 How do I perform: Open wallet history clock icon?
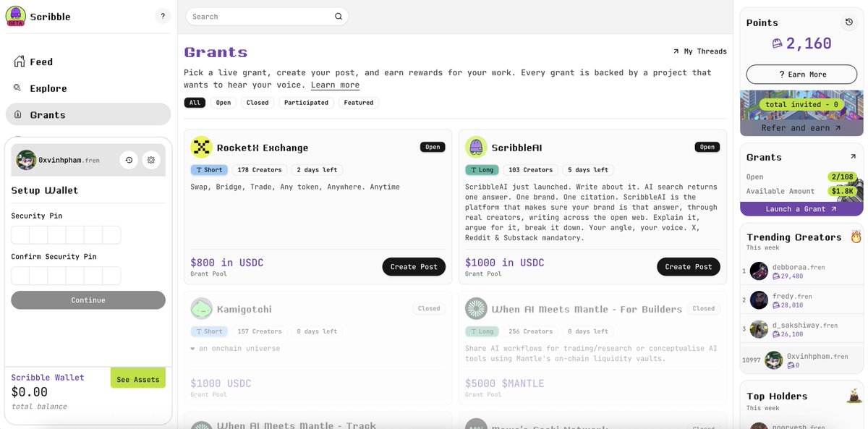pos(129,160)
